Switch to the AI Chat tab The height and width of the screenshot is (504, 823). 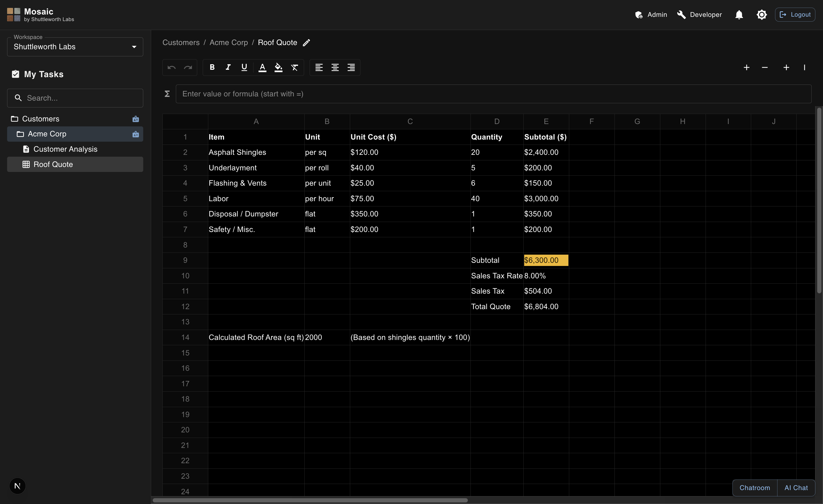pos(796,488)
